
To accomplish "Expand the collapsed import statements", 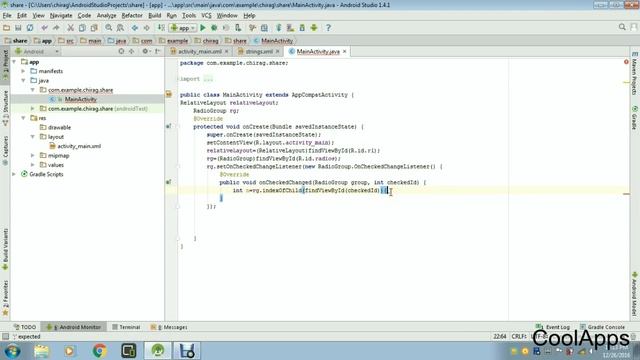I will point(208,79).
